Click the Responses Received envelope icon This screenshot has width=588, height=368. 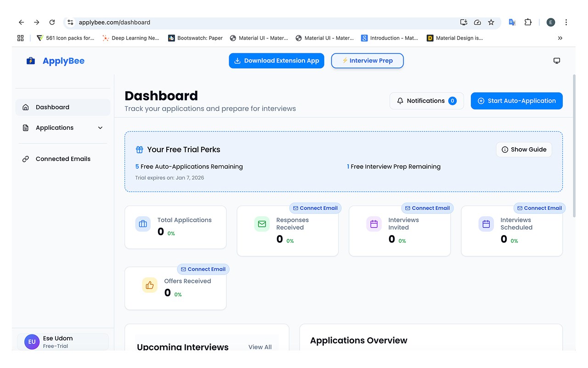(262, 224)
